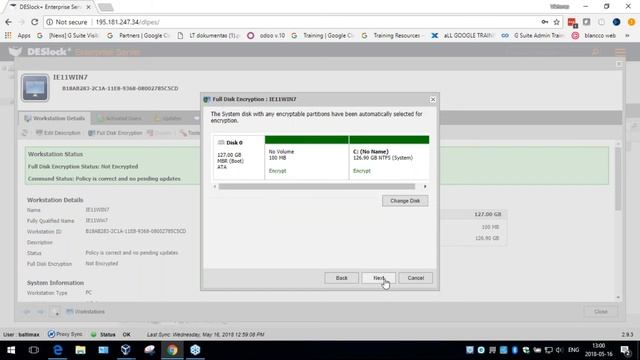Click Next in Full Disk Encryption dialog
Viewport: 640px width, 360px height.
tap(378, 278)
